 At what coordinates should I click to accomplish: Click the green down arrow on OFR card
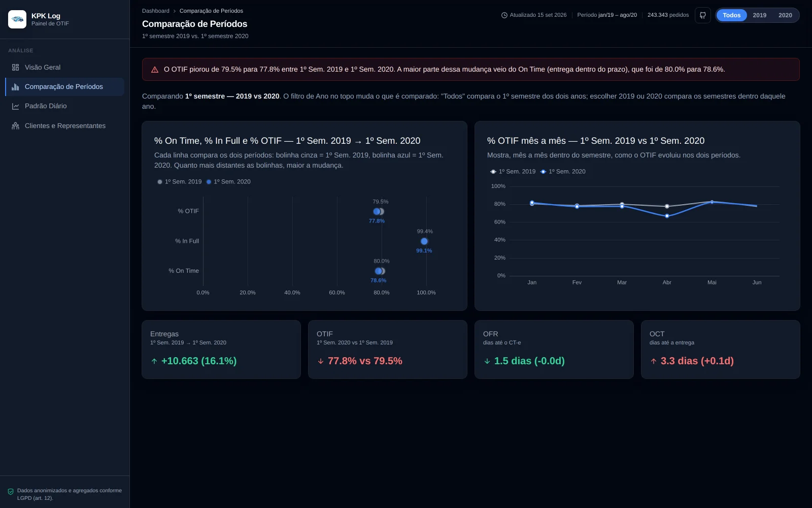point(487,361)
